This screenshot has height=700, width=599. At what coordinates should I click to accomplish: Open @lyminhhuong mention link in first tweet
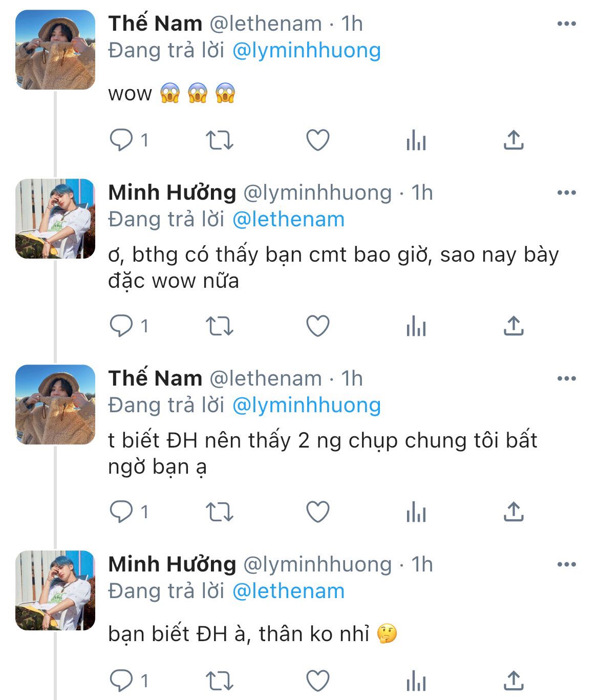point(306,51)
